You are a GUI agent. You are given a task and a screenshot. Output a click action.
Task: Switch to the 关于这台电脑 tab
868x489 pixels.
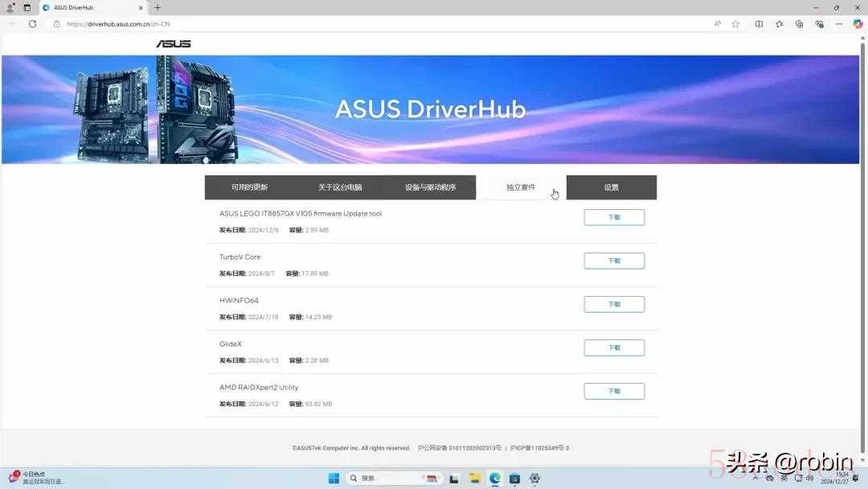click(x=340, y=187)
